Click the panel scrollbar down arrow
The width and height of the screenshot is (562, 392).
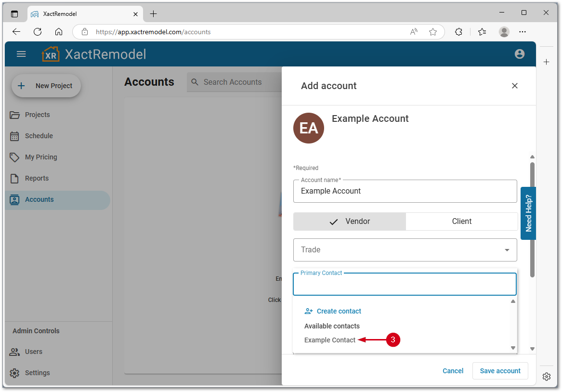(532, 349)
